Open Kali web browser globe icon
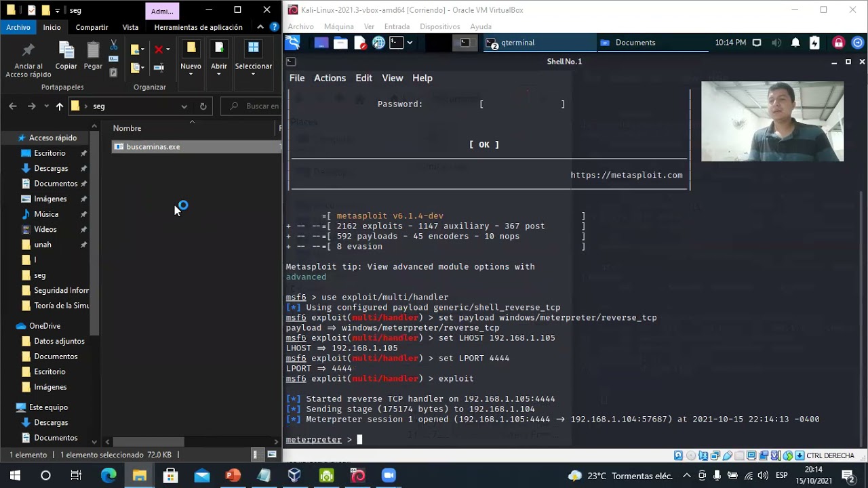This screenshot has width=868, height=488. [x=378, y=43]
